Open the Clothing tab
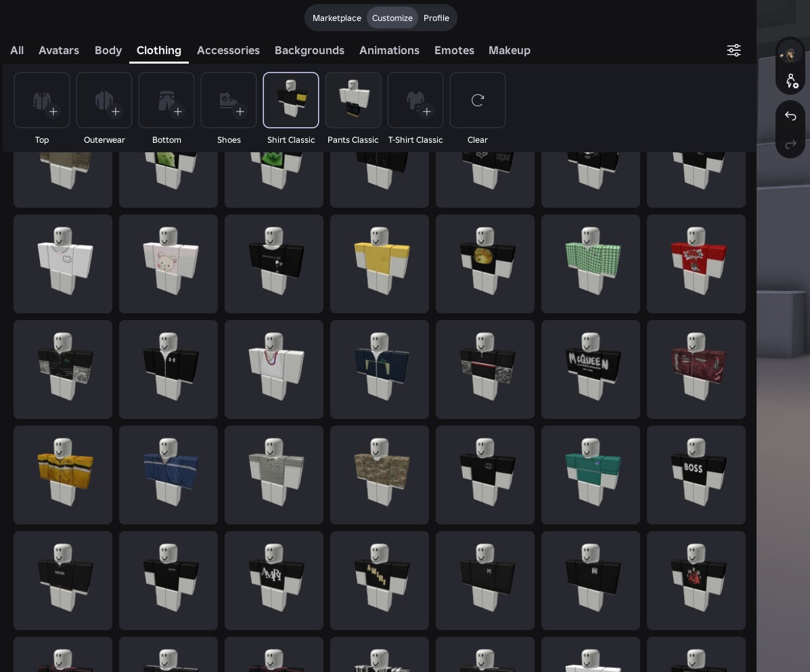The width and height of the screenshot is (810, 672). (158, 50)
